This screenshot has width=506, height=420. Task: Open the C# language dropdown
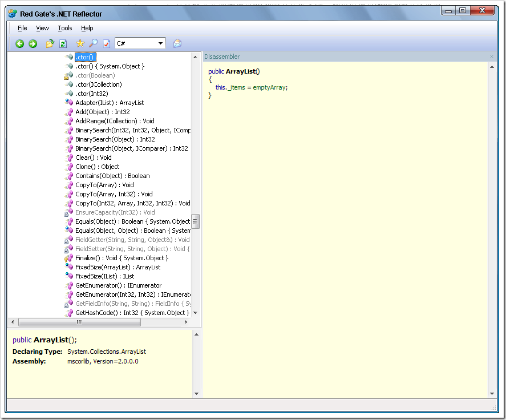(140, 43)
